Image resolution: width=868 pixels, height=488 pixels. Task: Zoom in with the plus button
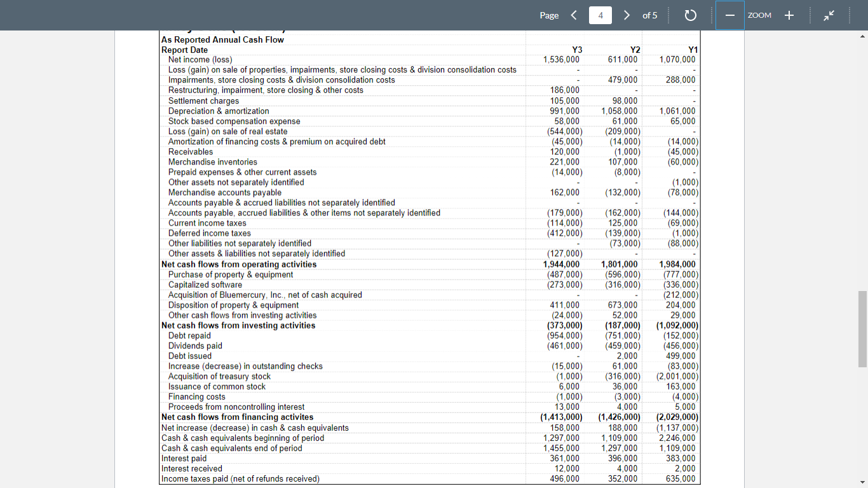(x=789, y=15)
